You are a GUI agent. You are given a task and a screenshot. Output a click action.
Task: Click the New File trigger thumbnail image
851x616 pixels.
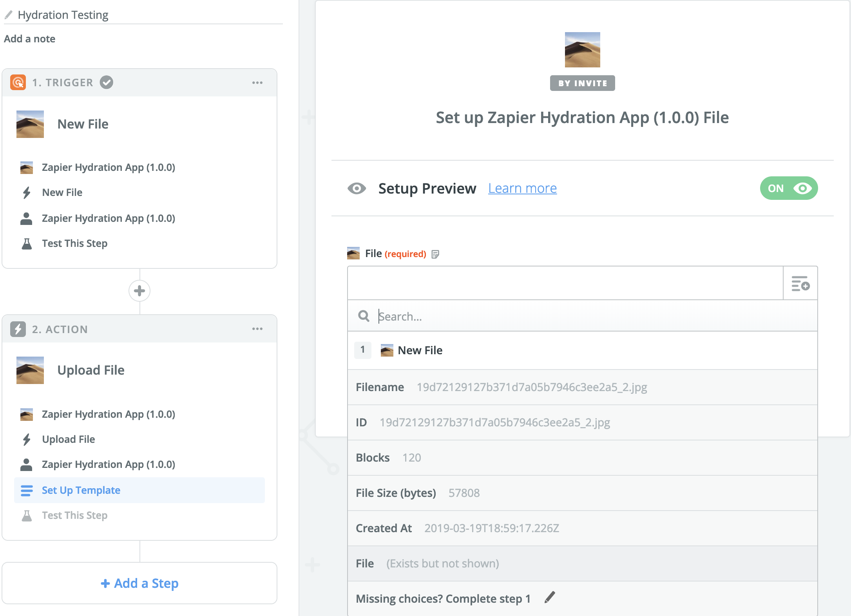(x=30, y=124)
